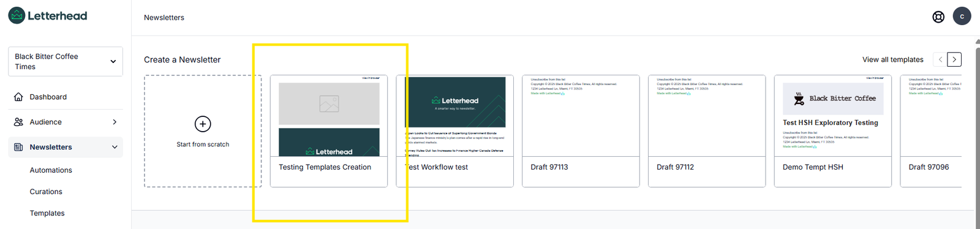The width and height of the screenshot is (980, 229).
Task: Go to Templates in the sidebar
Action: click(47, 213)
